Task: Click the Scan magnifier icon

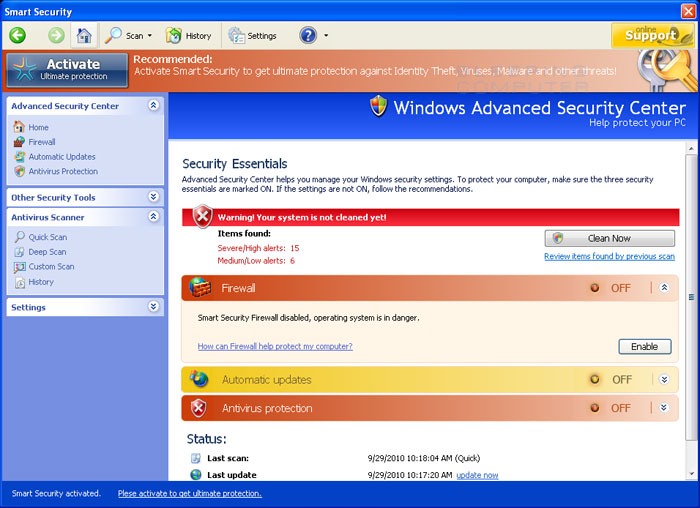Action: 113,35
